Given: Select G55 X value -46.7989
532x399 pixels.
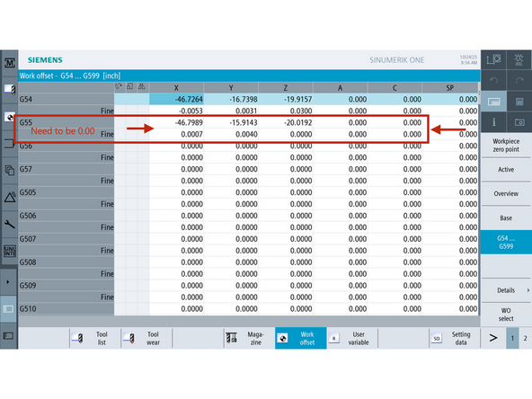Looking at the screenshot, I should tap(176, 122).
